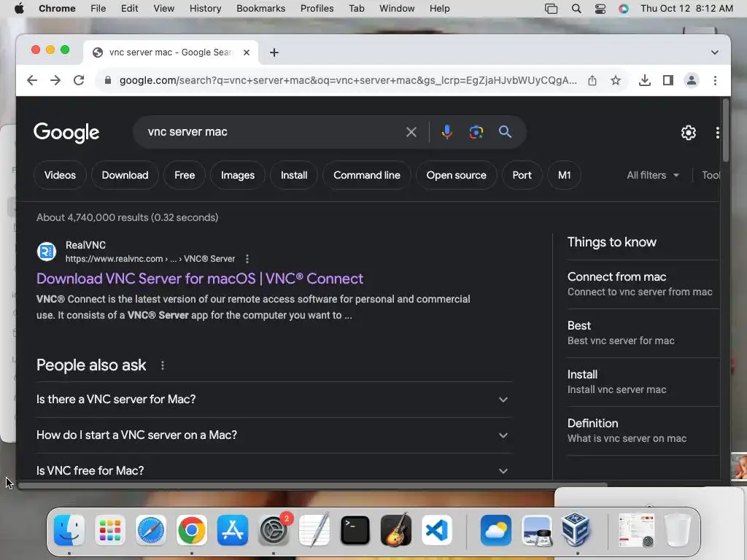Close the vnc server mac tab
Viewport: 747px width, 560px height.
(x=247, y=52)
